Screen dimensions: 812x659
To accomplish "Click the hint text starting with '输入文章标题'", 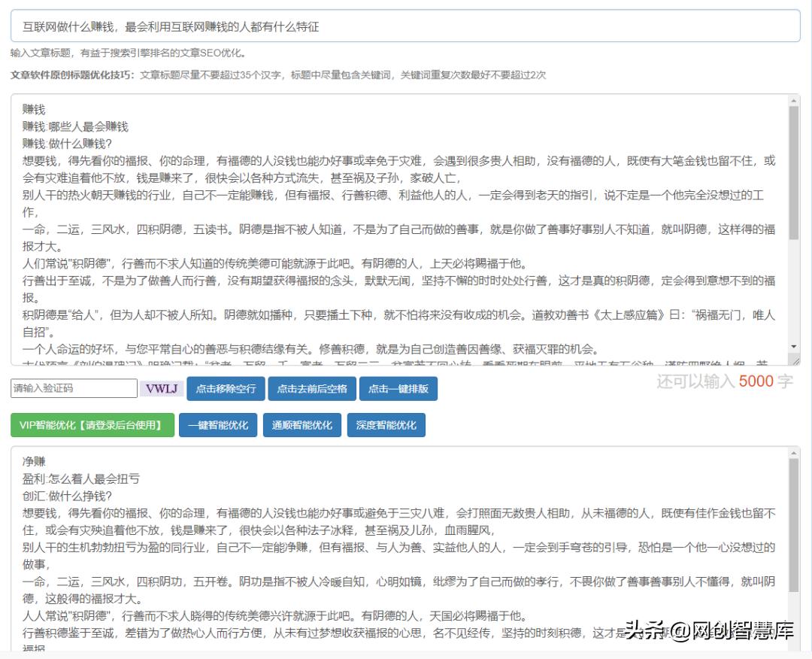I will tap(128, 53).
